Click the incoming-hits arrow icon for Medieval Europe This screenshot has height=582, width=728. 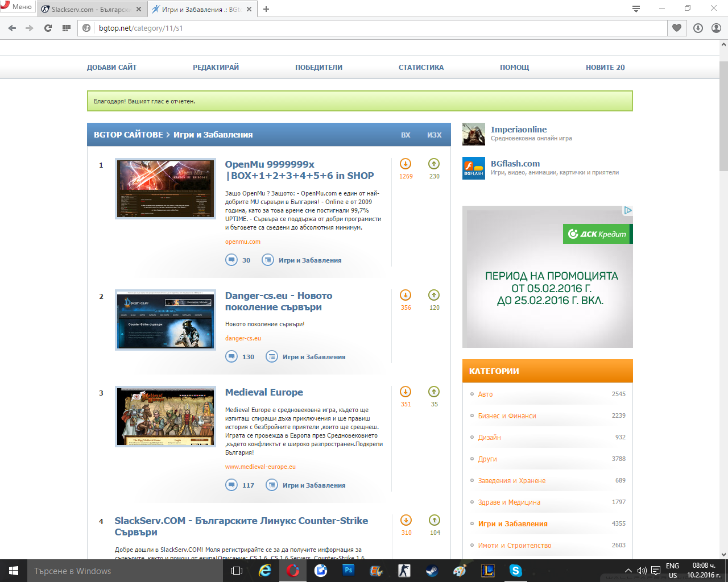(406, 392)
